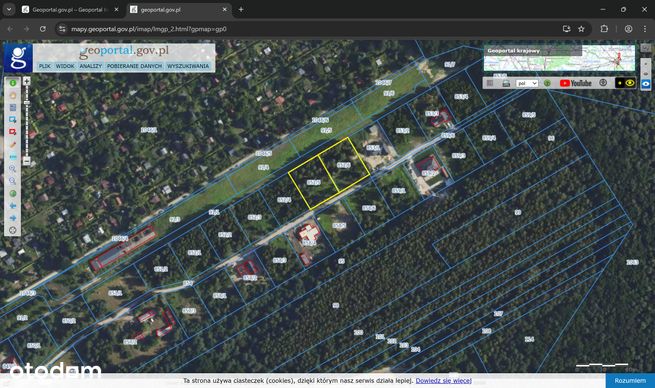Open the POBIERANIE DANYCH menu
Viewport: 655px width, 388px height.
(134, 66)
